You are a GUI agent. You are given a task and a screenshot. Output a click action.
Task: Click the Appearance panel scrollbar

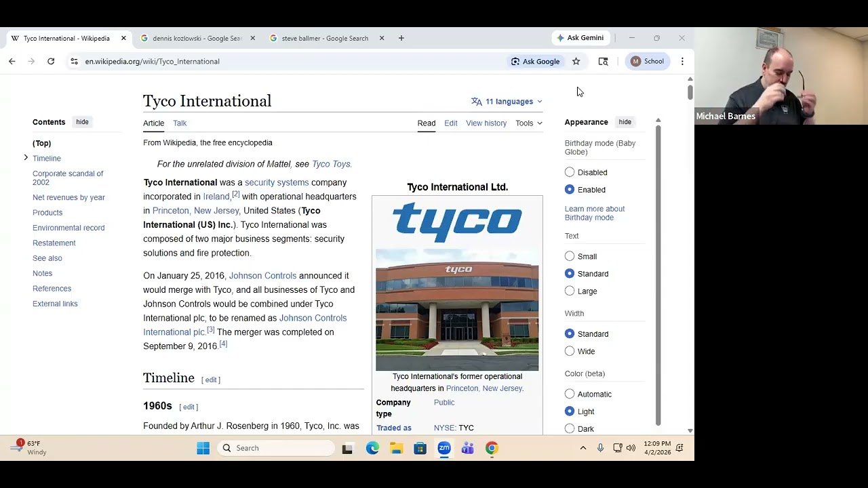click(658, 274)
